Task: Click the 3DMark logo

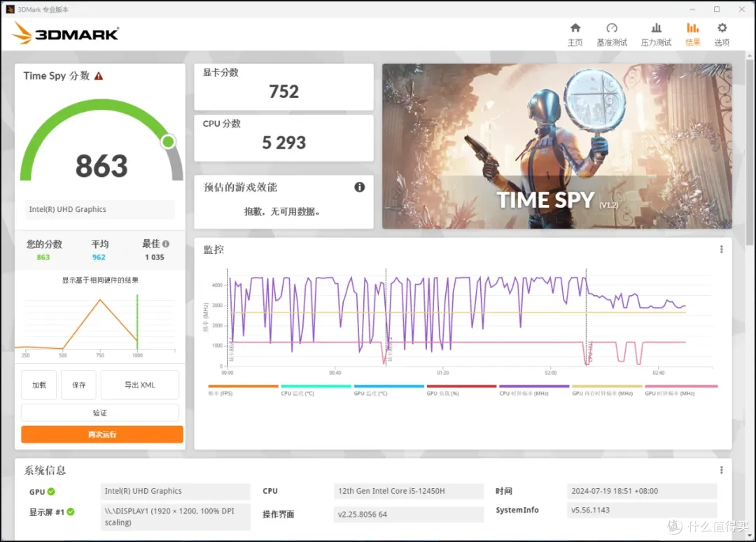Action: [65, 33]
